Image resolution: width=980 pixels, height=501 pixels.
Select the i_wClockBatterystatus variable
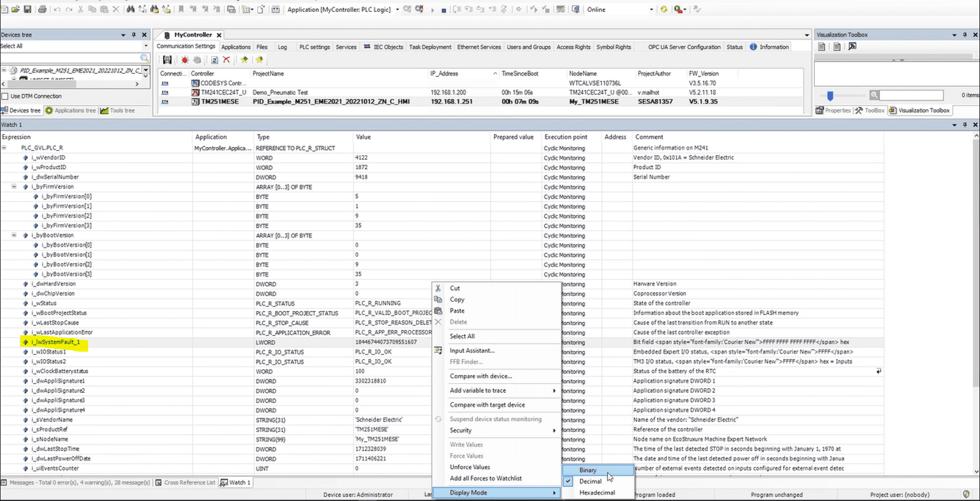60,371
